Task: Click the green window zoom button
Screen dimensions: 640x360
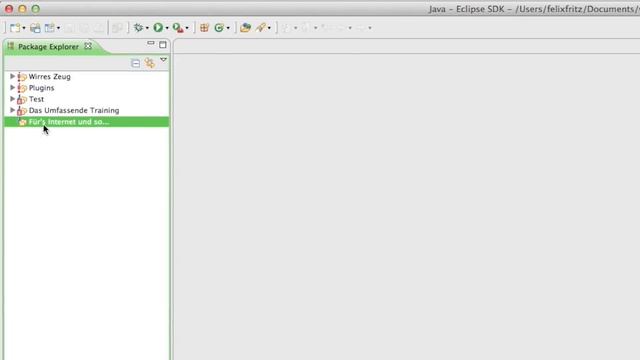Action: click(36, 9)
